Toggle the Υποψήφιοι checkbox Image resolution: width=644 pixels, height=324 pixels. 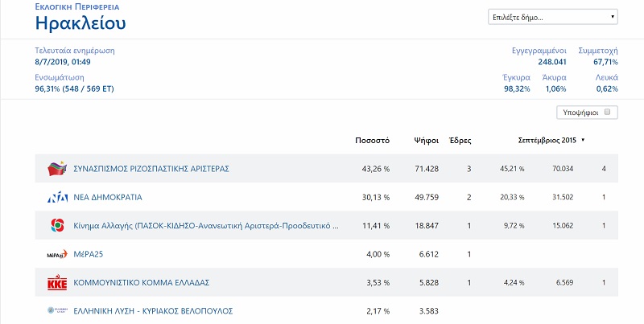607,113
